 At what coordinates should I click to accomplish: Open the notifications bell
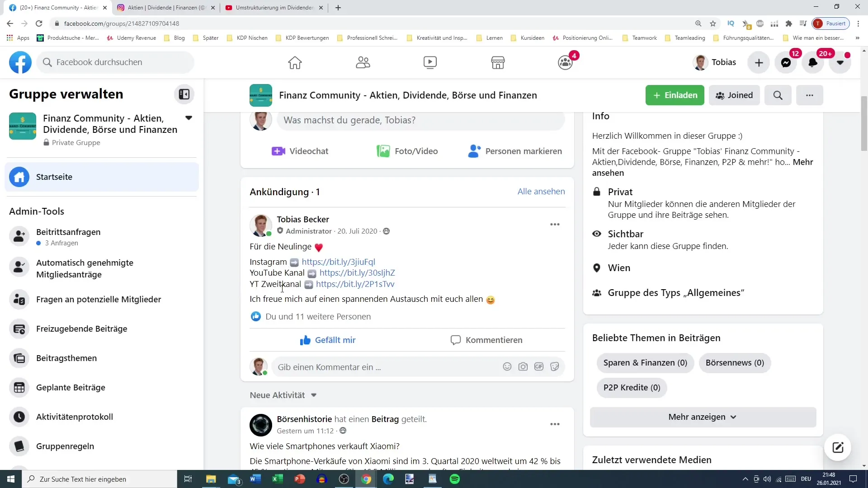(x=812, y=63)
